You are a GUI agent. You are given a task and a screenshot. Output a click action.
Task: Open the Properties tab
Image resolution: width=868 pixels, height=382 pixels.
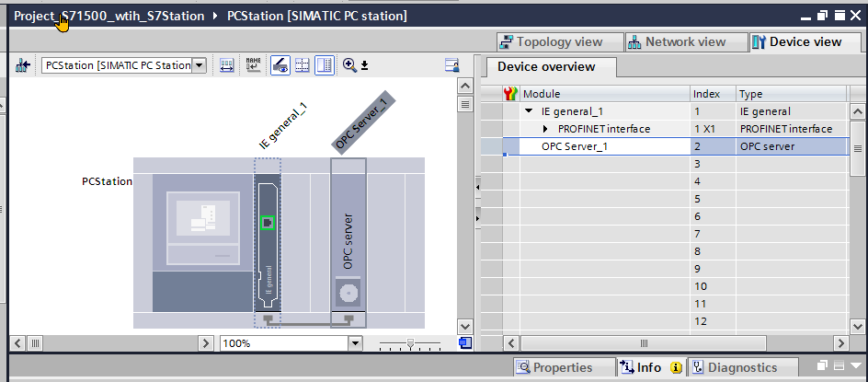(x=563, y=367)
